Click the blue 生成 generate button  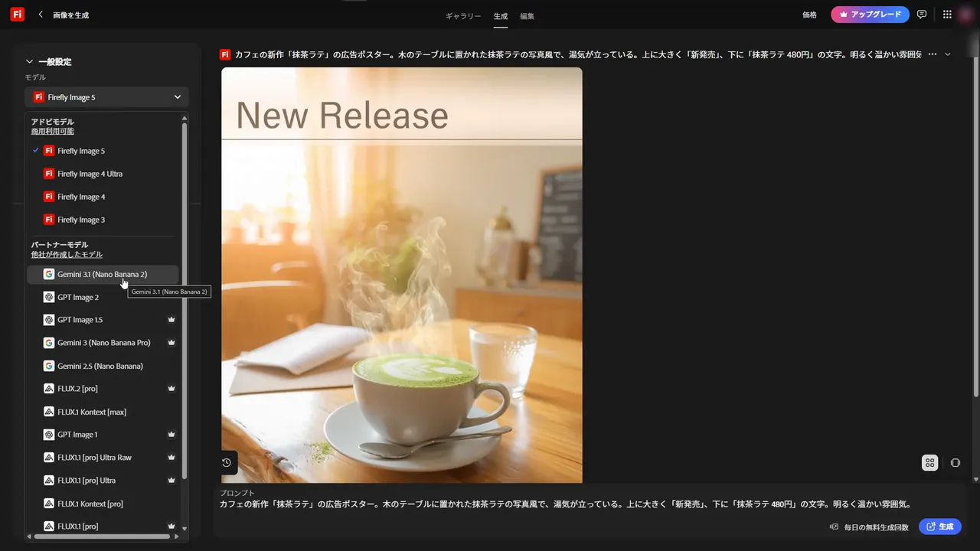click(x=939, y=527)
